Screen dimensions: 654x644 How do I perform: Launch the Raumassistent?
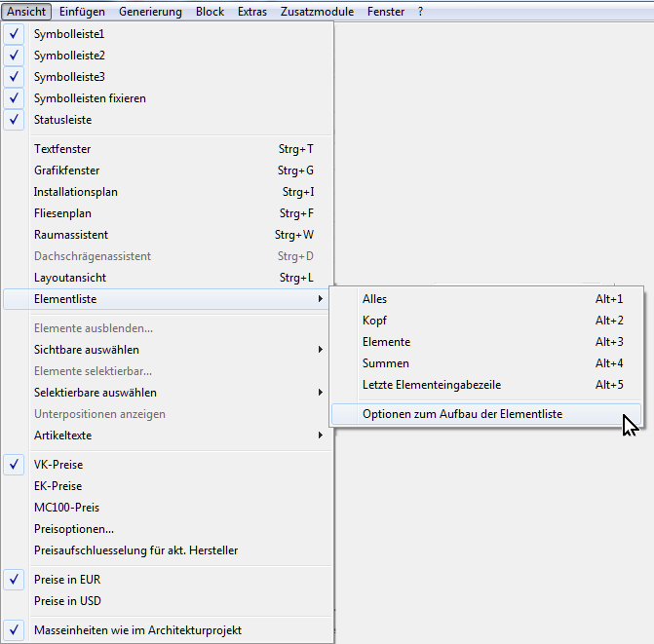point(70,235)
